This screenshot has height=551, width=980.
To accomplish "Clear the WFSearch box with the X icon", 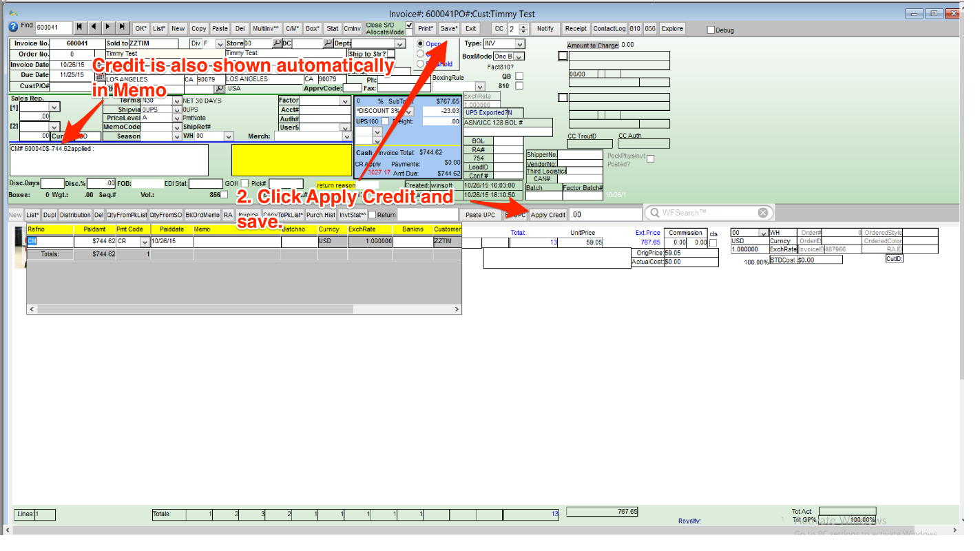I will 763,213.
